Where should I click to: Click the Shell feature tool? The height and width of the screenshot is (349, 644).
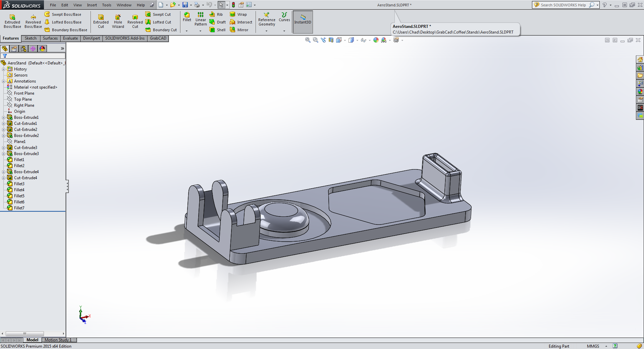(x=217, y=30)
